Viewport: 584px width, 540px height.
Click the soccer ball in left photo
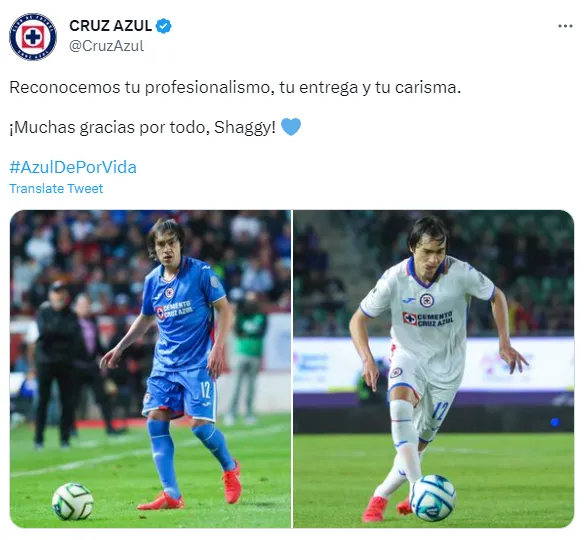point(73,501)
